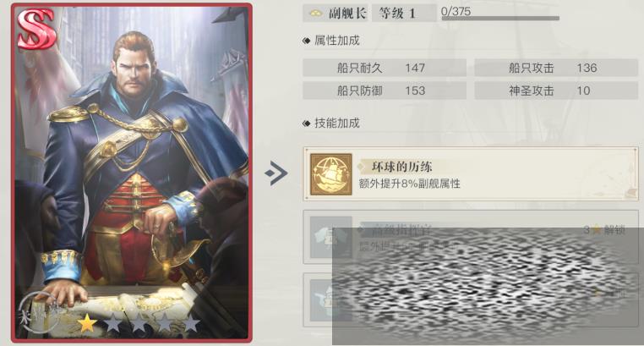The image size is (644, 346).
Task: Click the fifth grey star
Action: 190,324
